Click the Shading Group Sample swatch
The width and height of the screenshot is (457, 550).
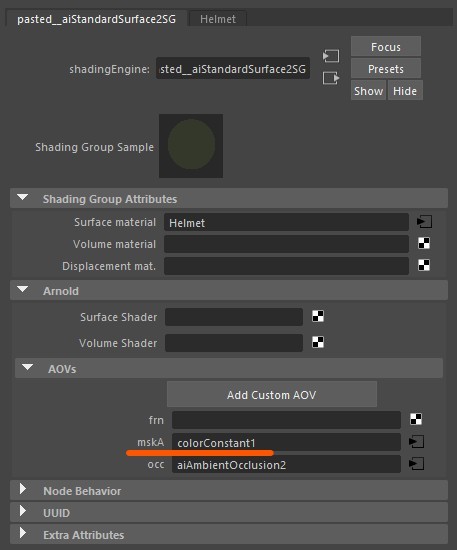point(191,146)
